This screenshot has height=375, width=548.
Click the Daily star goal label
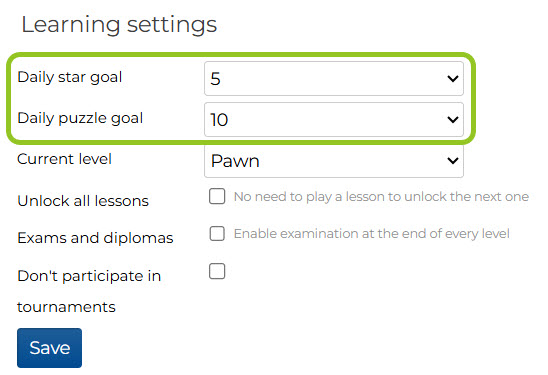point(70,77)
